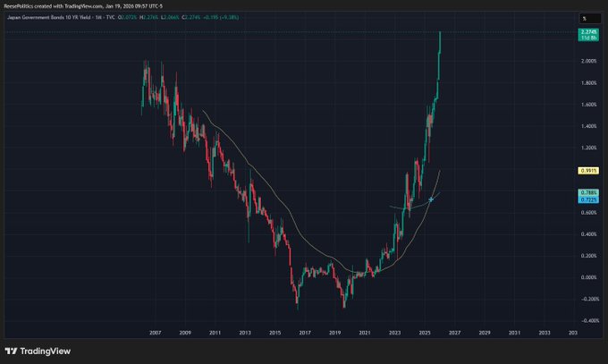
Task: Click the % unit box top right
Action: point(585,18)
